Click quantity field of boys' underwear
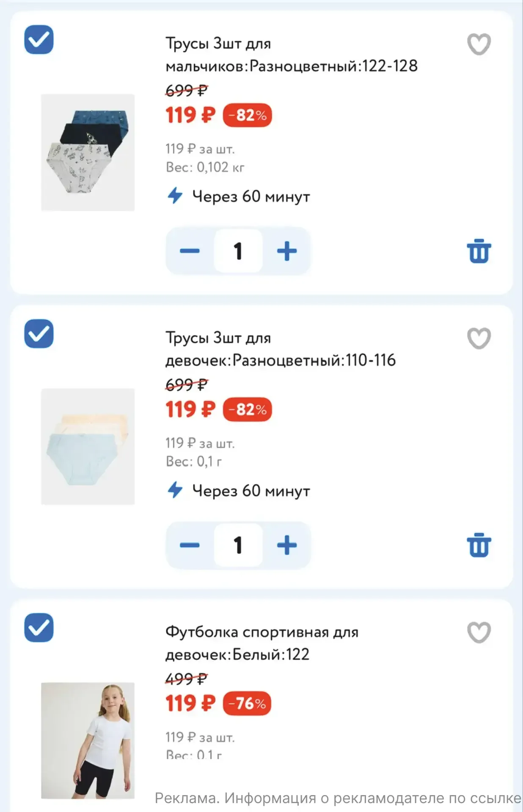This screenshot has height=812, width=523. pos(238,251)
